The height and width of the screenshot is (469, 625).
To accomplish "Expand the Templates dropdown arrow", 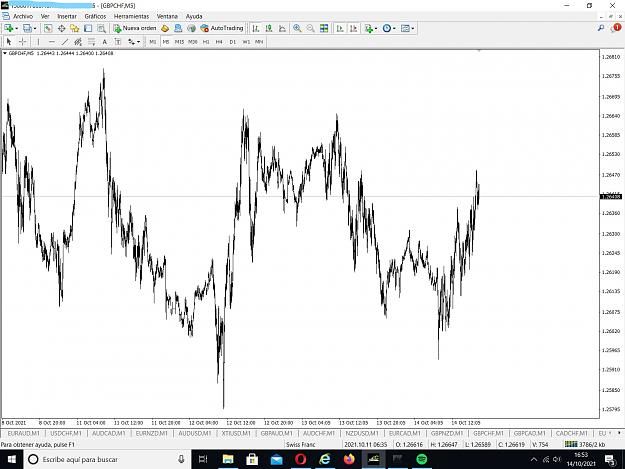I will pyautogui.click(x=413, y=28).
